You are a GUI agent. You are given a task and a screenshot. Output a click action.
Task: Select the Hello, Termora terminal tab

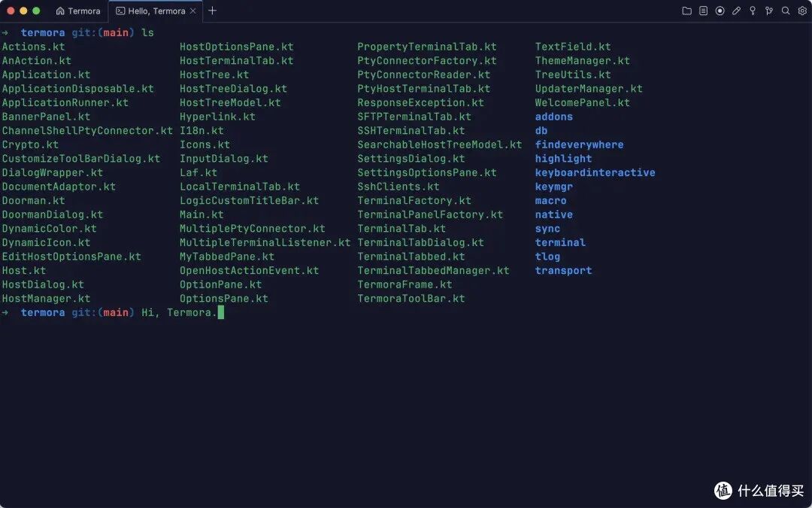156,11
